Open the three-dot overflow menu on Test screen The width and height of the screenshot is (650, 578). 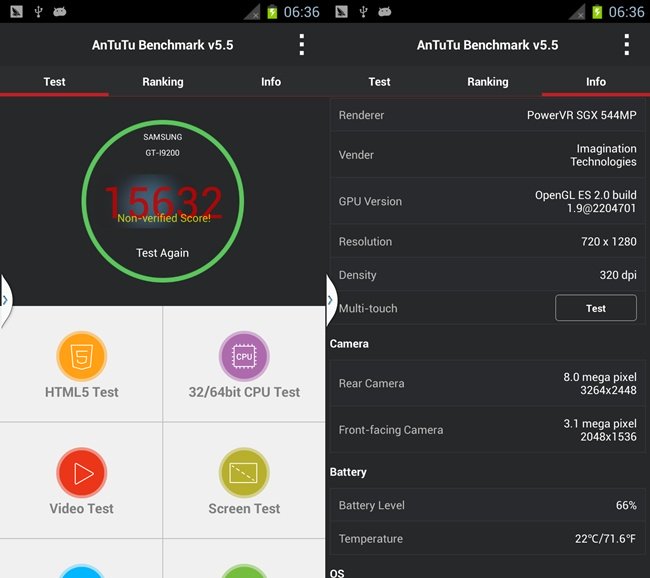pyautogui.click(x=301, y=45)
